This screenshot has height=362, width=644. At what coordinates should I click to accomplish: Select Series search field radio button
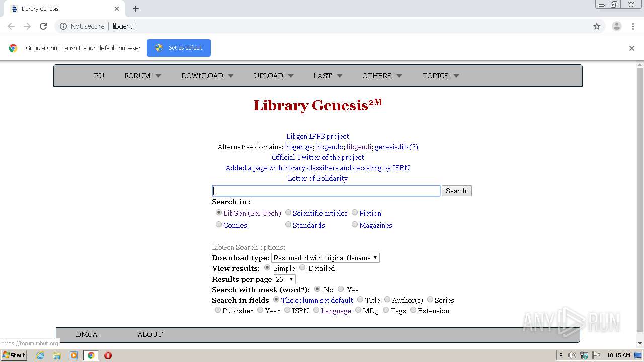[430, 300]
